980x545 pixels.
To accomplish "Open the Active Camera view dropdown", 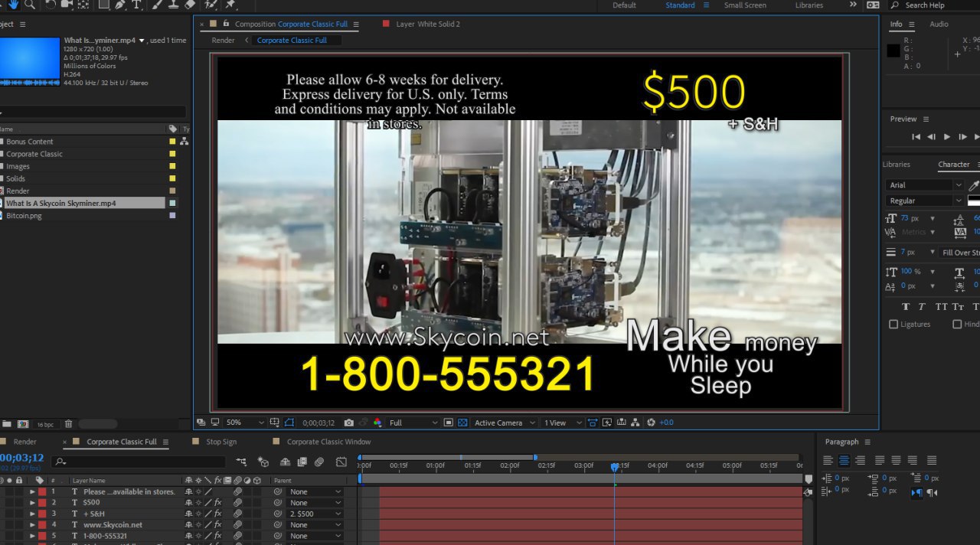I will pyautogui.click(x=505, y=423).
